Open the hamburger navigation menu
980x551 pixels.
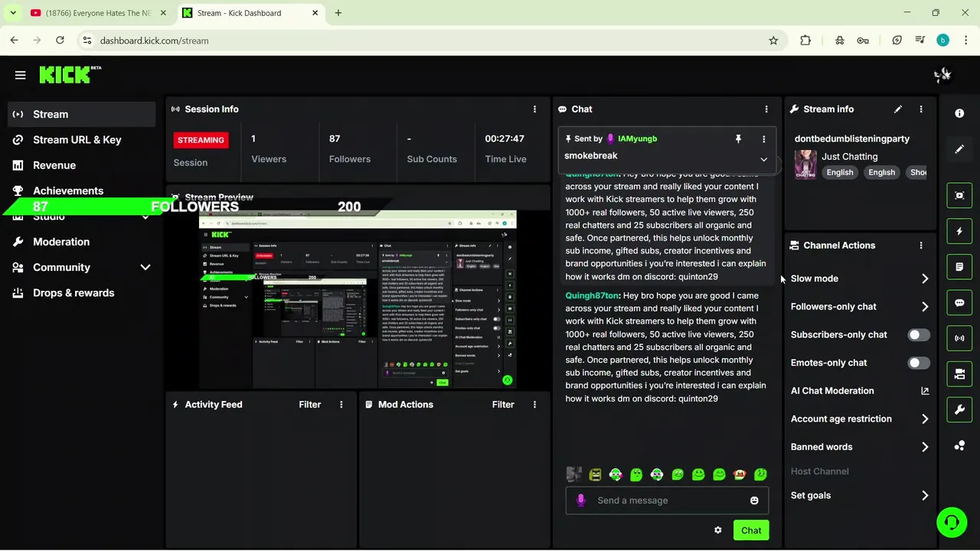tap(21, 75)
